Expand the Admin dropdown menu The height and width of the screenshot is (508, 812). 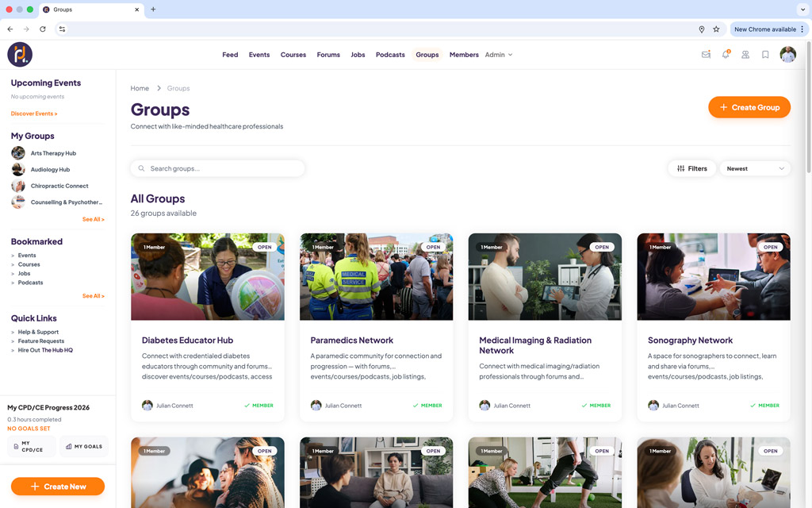pyautogui.click(x=499, y=55)
